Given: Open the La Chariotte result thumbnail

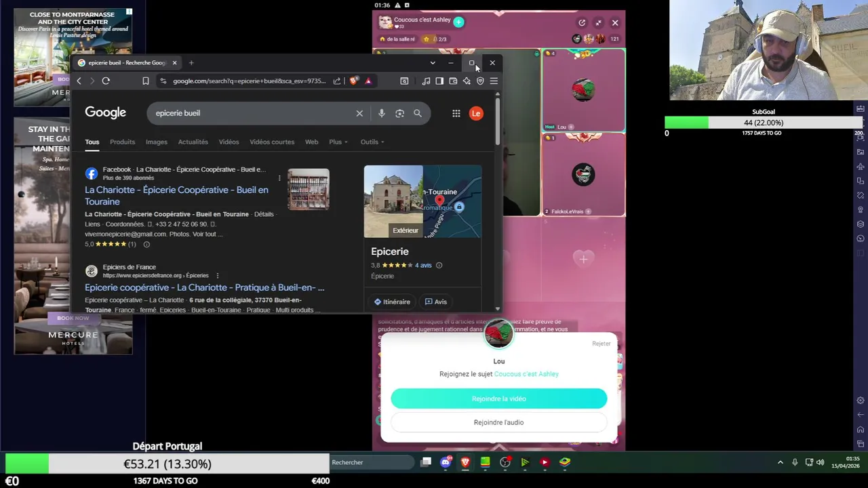Looking at the screenshot, I should (308, 189).
